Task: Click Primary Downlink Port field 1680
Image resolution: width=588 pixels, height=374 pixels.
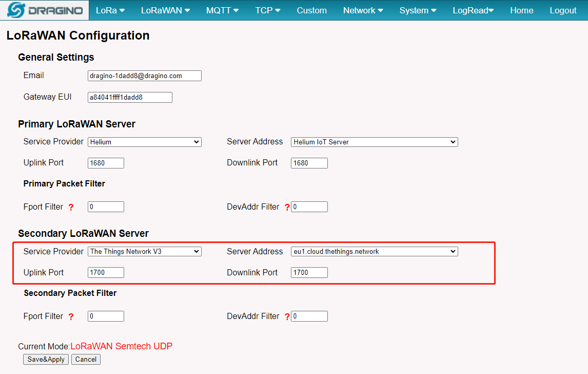Action: pyautogui.click(x=309, y=163)
